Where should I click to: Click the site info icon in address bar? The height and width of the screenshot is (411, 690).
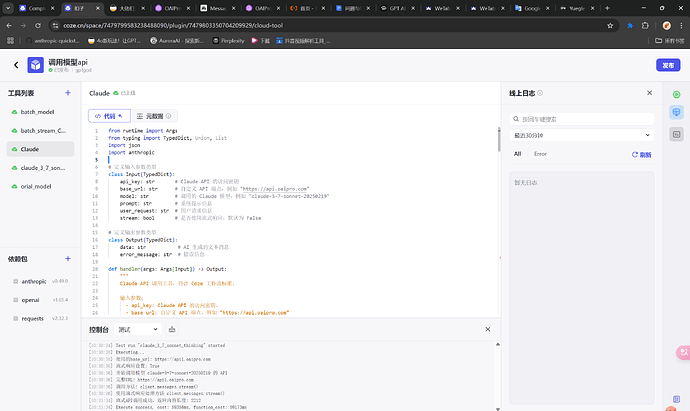[55, 26]
